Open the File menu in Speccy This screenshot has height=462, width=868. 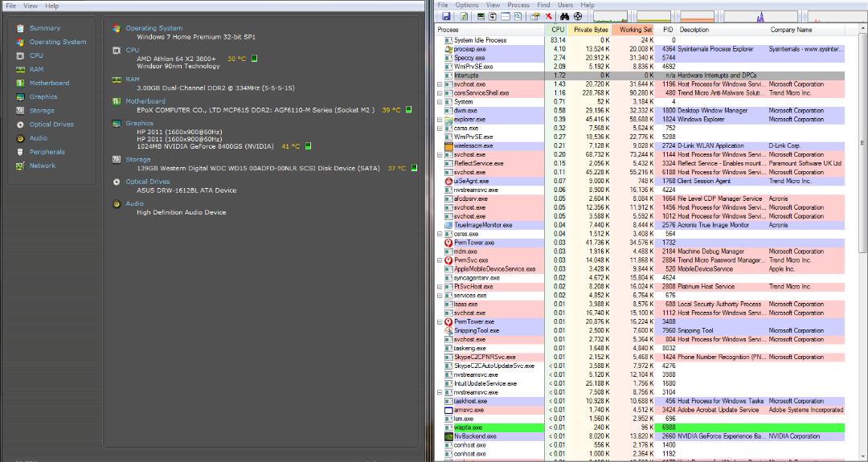tap(10, 6)
